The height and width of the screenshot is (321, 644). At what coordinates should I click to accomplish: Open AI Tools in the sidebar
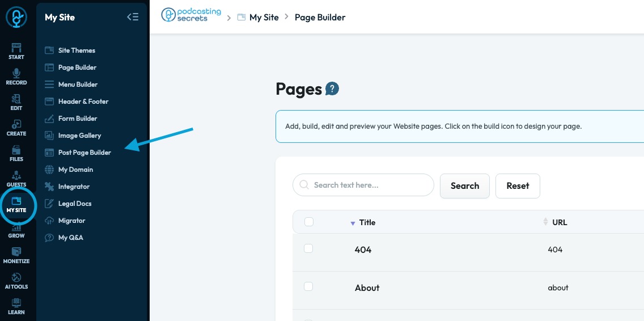coord(16,281)
